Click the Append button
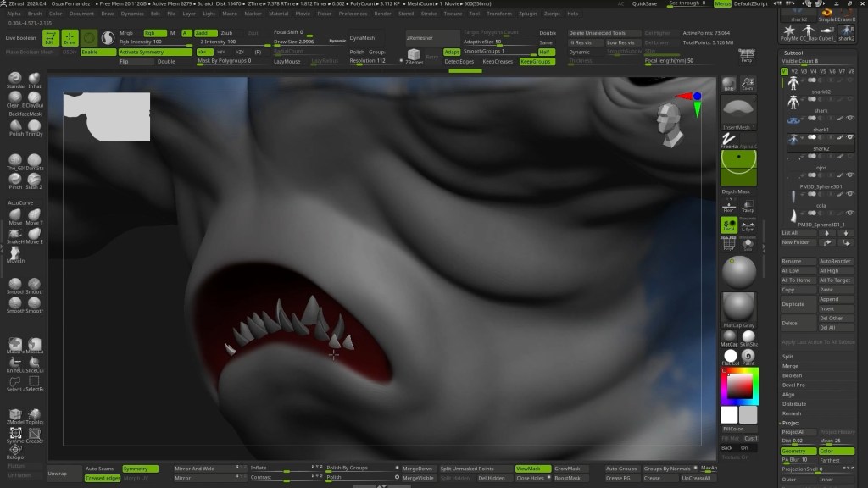Image resolution: width=868 pixels, height=488 pixels. (x=836, y=299)
